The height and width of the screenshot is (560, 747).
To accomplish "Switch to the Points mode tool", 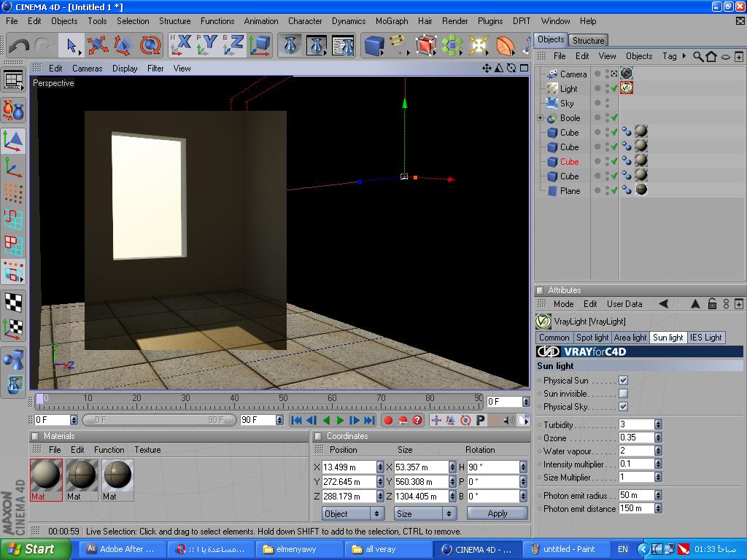I will coord(13,192).
